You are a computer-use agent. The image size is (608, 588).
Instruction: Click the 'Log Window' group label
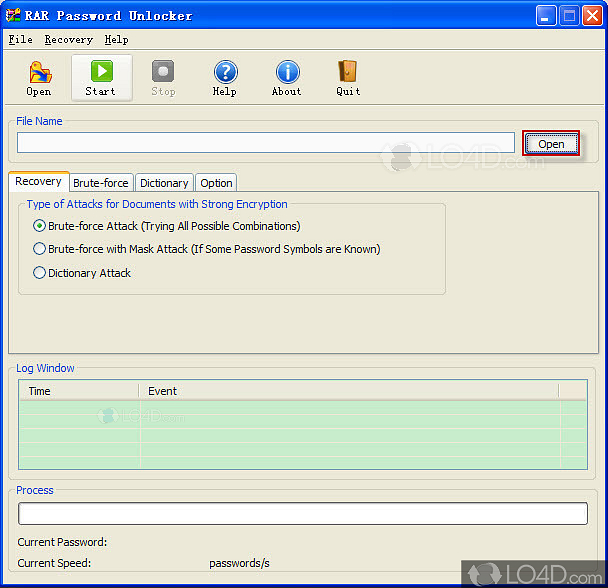pos(45,368)
